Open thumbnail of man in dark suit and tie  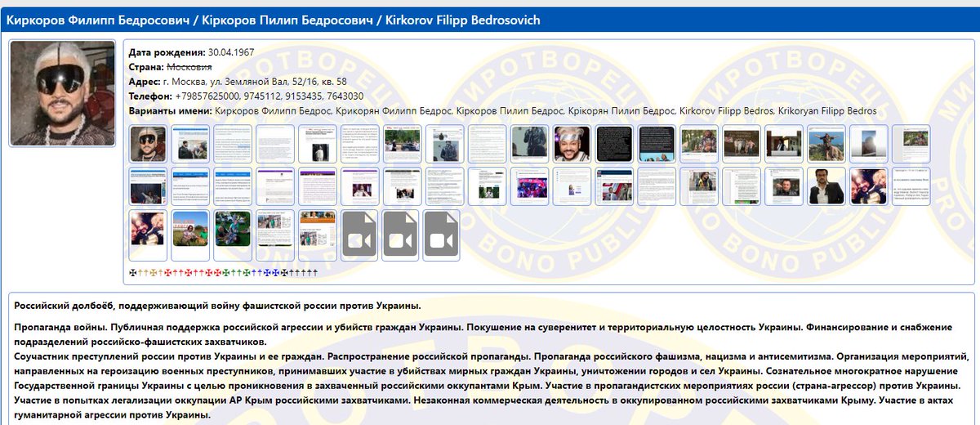tap(826, 186)
